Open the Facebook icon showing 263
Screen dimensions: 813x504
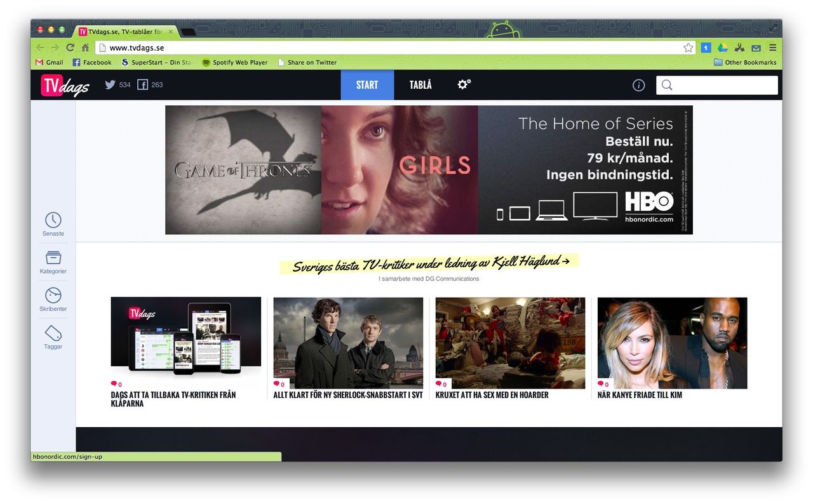pos(142,84)
